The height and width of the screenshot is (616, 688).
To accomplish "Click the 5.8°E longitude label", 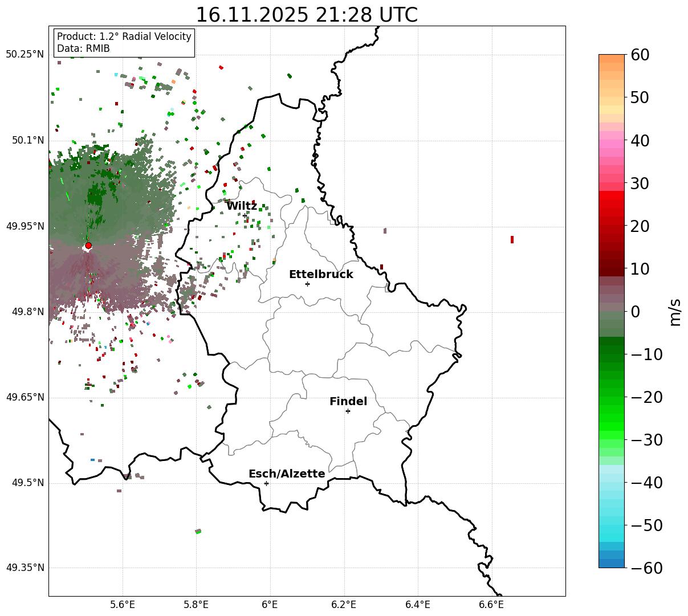I will click(196, 605).
